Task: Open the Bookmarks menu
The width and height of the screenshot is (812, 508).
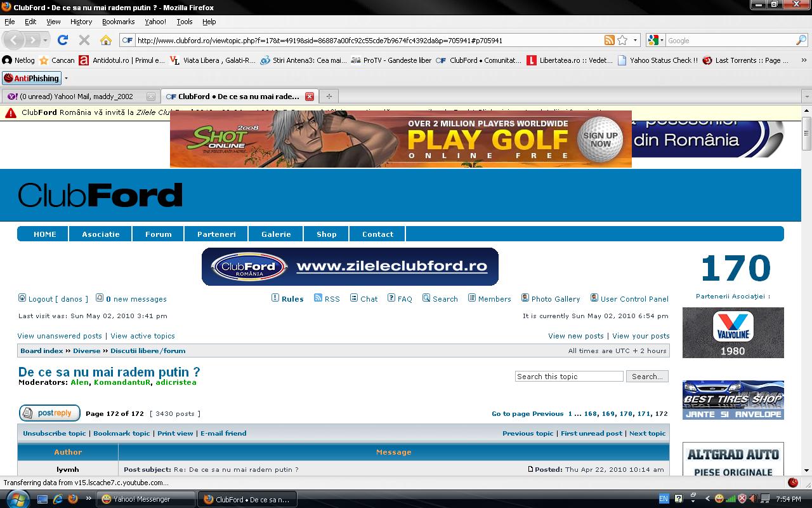Action: pos(118,22)
